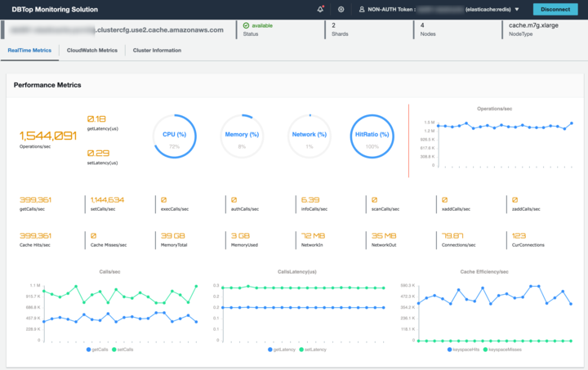This screenshot has height=370, width=588.
Task: Toggle keyspaceMisses series in Cache Efficiency legend
Action: (502, 350)
